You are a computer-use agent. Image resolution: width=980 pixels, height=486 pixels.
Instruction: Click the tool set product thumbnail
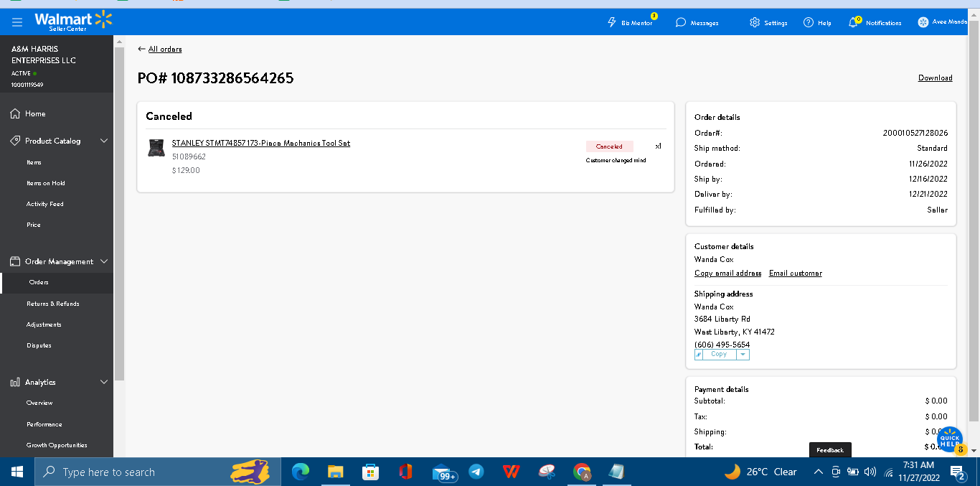coord(156,147)
